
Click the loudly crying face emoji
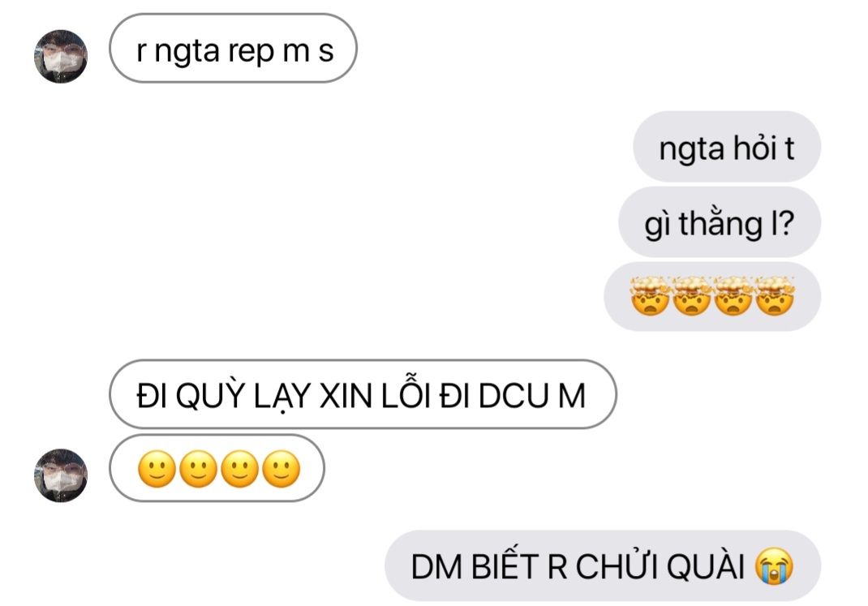coord(775,566)
